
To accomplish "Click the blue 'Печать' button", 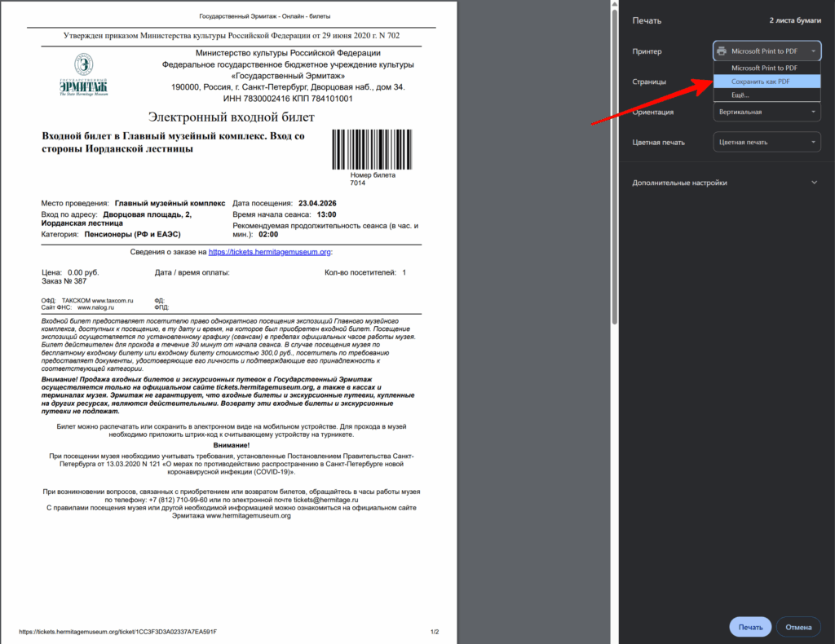I will click(750, 627).
